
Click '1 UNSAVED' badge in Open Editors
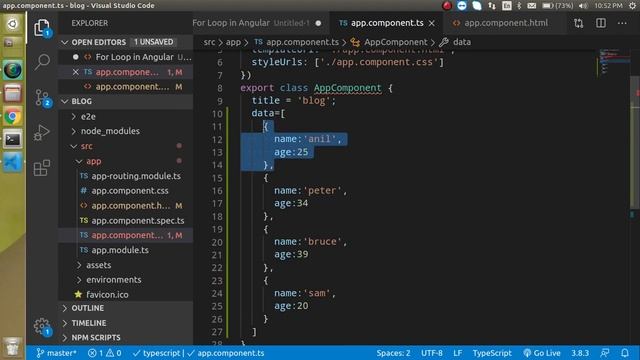153,42
